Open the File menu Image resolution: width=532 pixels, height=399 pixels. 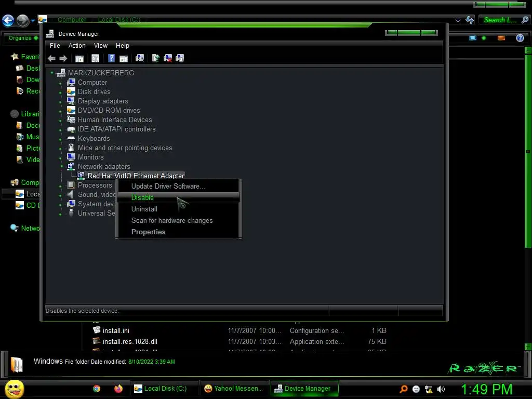pos(55,46)
